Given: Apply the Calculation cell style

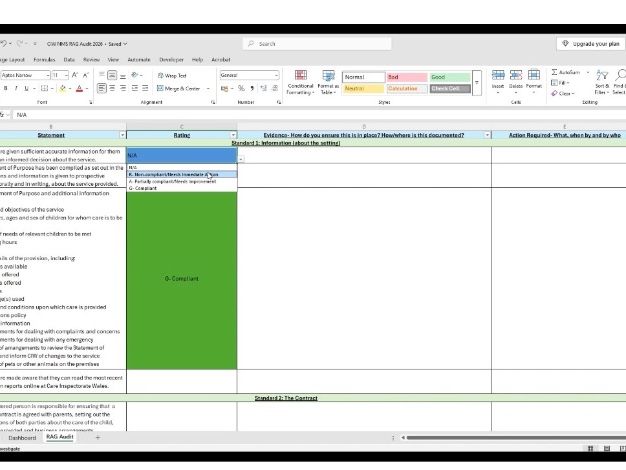Looking at the screenshot, I should click(x=407, y=89).
